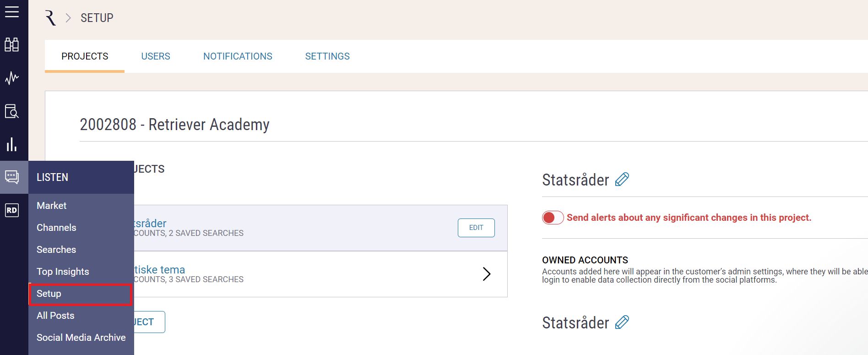Open the RD sidebar icon
The image size is (868, 355).
click(x=12, y=210)
